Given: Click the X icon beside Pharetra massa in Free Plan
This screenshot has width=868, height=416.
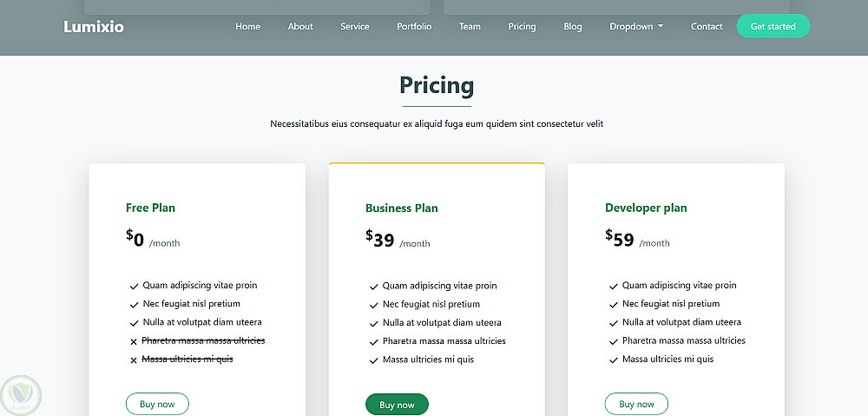Looking at the screenshot, I should (134, 341).
